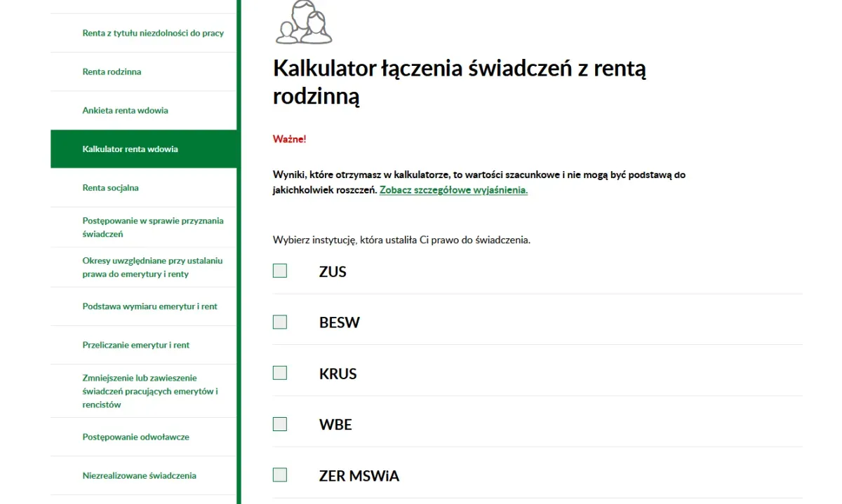Open Postępowanie w sprawie przyznania świadczeń
Image resolution: width=842 pixels, height=504 pixels.
pyautogui.click(x=153, y=227)
